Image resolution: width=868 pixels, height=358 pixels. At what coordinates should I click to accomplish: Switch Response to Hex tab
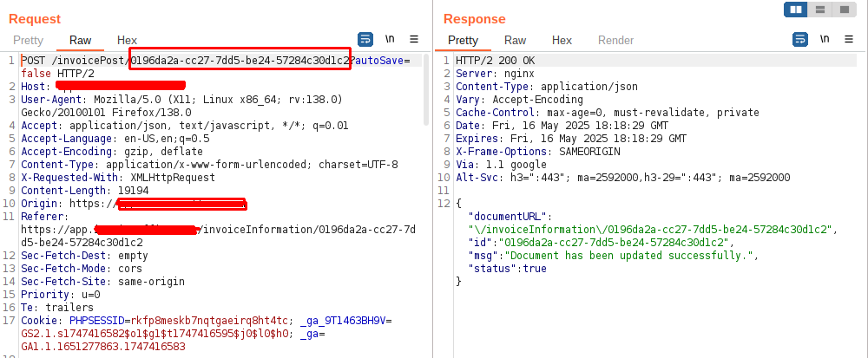[x=562, y=41]
